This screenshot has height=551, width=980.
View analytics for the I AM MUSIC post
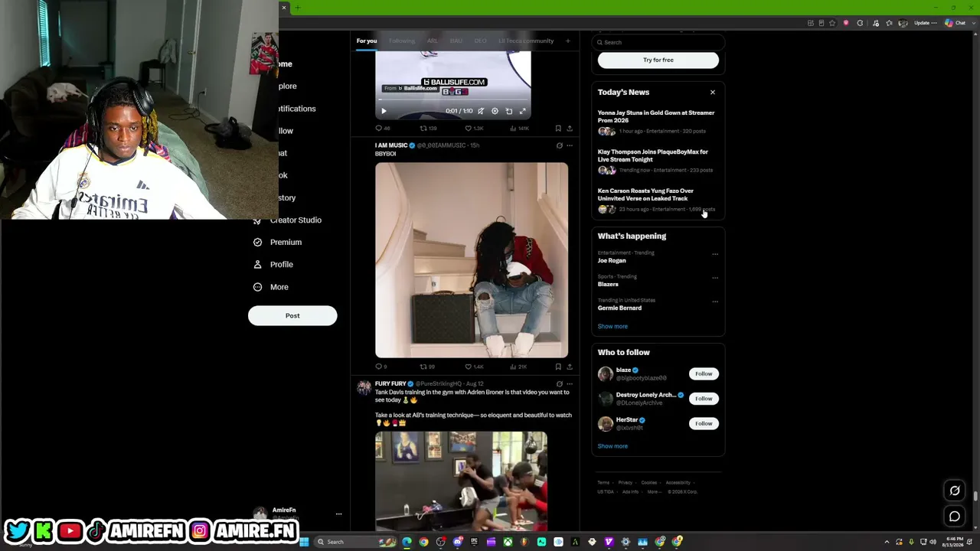click(x=518, y=367)
